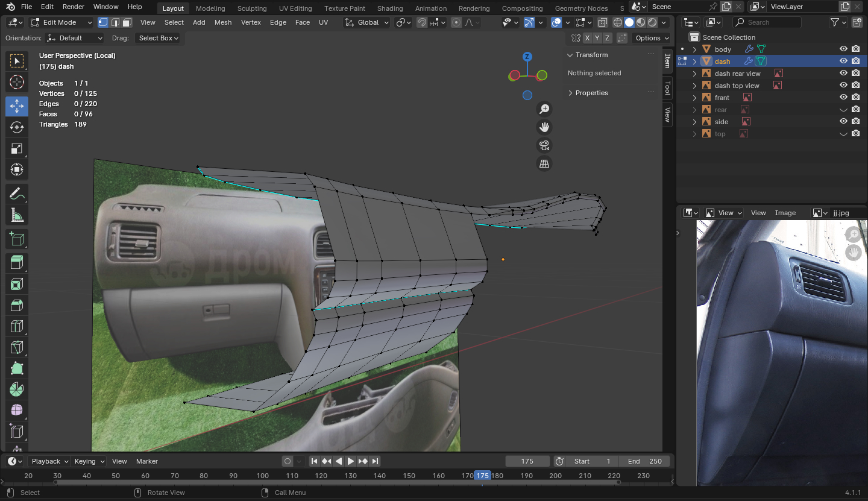Select the Move tool in toolbar
This screenshot has height=501, width=868.
click(17, 106)
